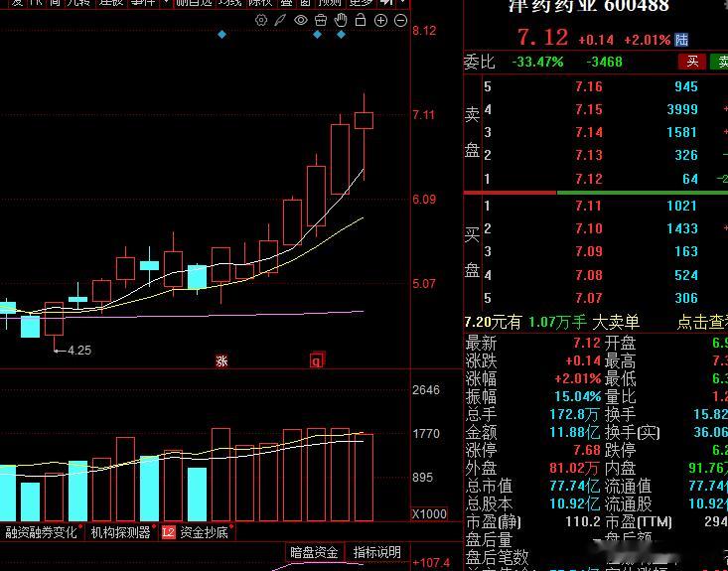
Task: Click the 更多 item in top toolbar
Action: click(x=361, y=3)
